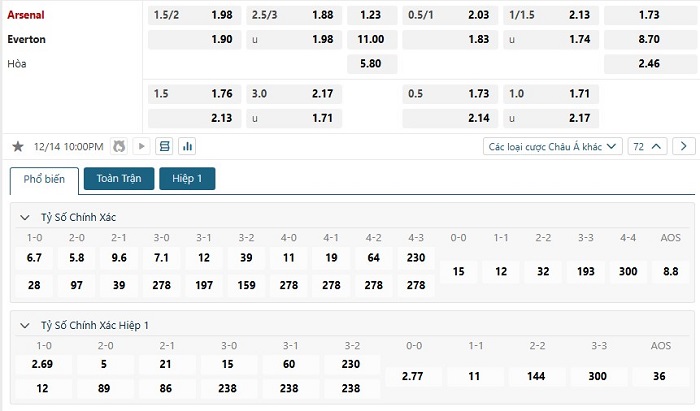The image size is (700, 411).
Task: Pick full-time 1-0 correct score odds 6.7
Action: 34,257
